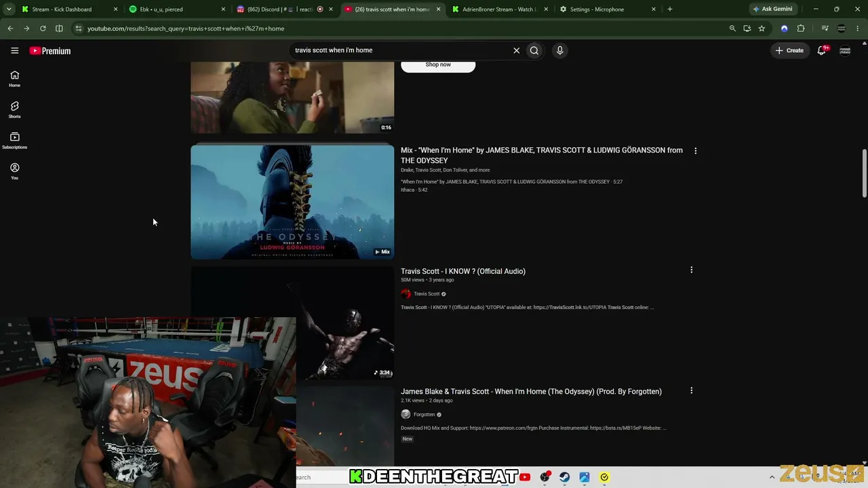
Task: Go to YouTube Premium home logo
Action: [x=50, y=51]
